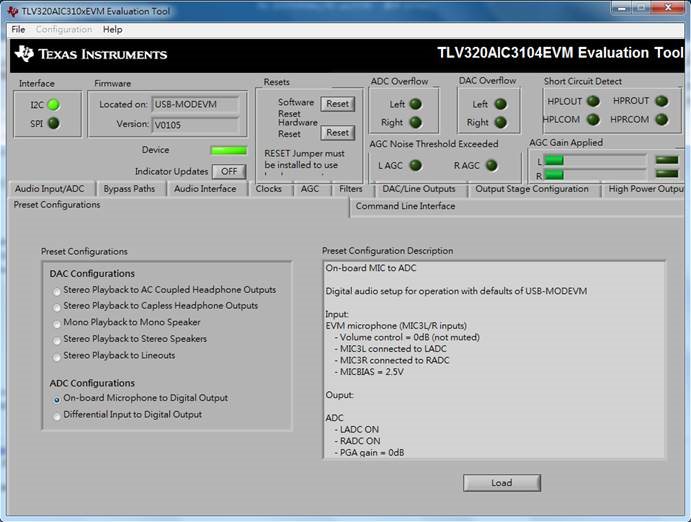Select Mono Playback to Mono Speaker
691x522 pixels.
pos(128,322)
